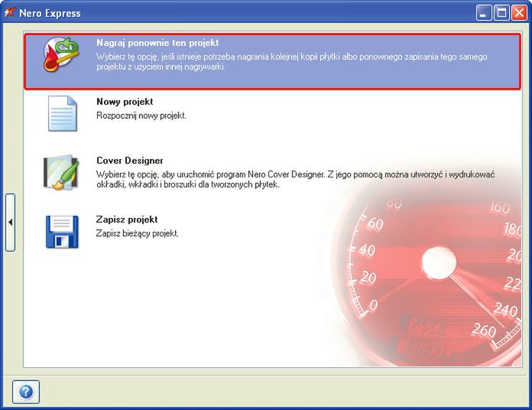Click the burn-again disc flame icon
Screen dimensions: 532x410
pyautogui.click(x=61, y=54)
